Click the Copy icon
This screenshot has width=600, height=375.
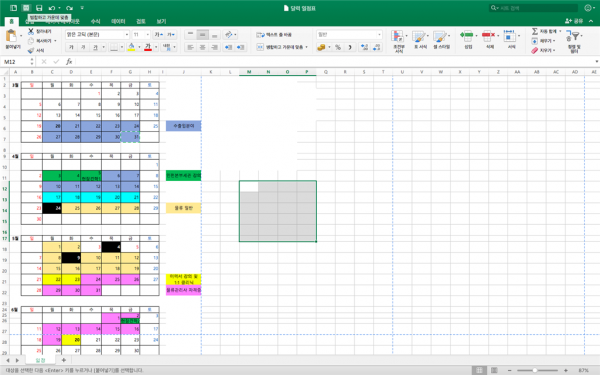click(x=31, y=41)
